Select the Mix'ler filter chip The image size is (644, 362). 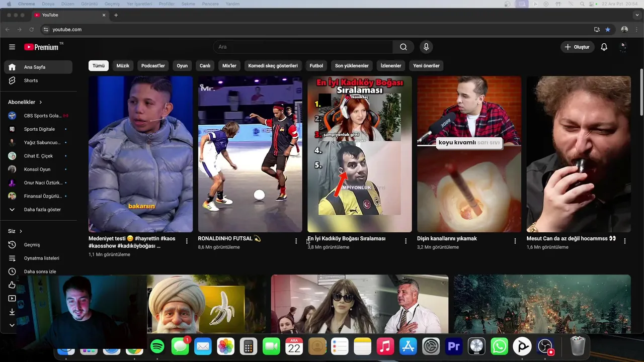click(229, 66)
